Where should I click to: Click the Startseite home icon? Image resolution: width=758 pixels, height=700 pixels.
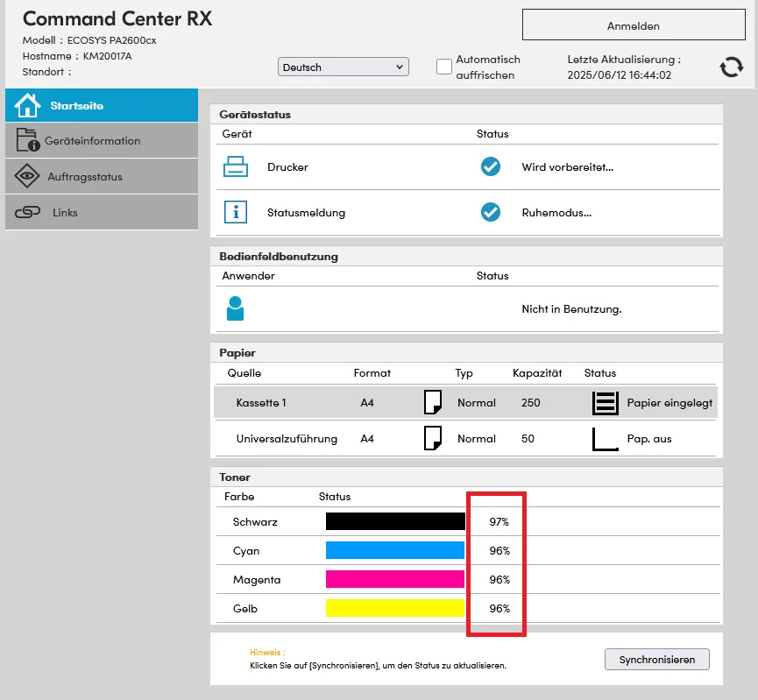(x=27, y=105)
